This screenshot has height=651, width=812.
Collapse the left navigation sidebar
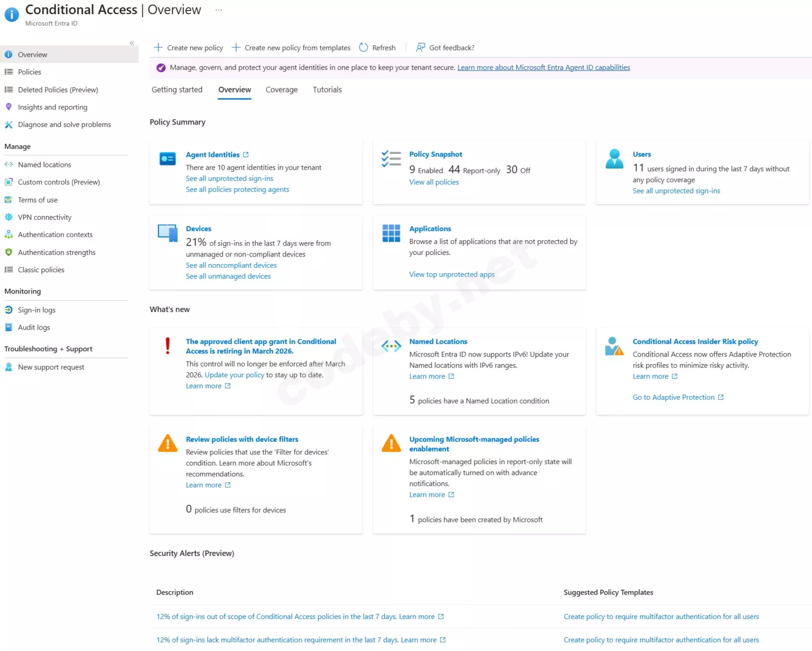[132, 43]
